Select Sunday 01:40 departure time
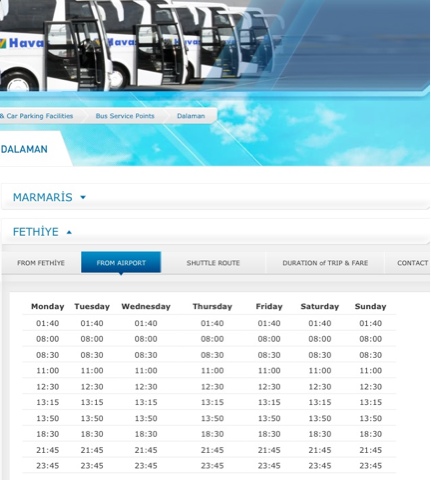431x480 pixels. tap(370, 323)
